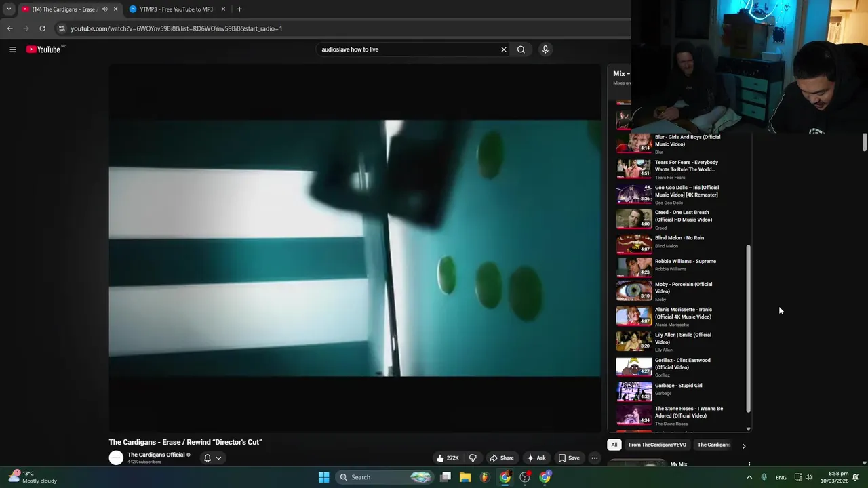
Task: Share the Cardigans video
Action: click(502, 457)
